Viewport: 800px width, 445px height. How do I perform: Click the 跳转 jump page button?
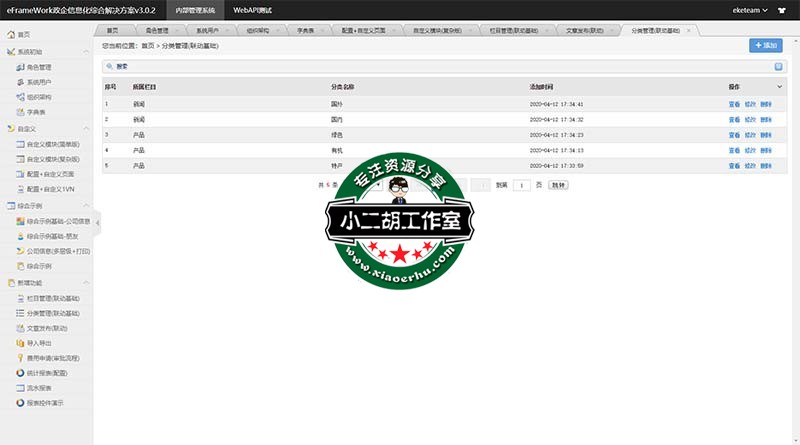557,185
